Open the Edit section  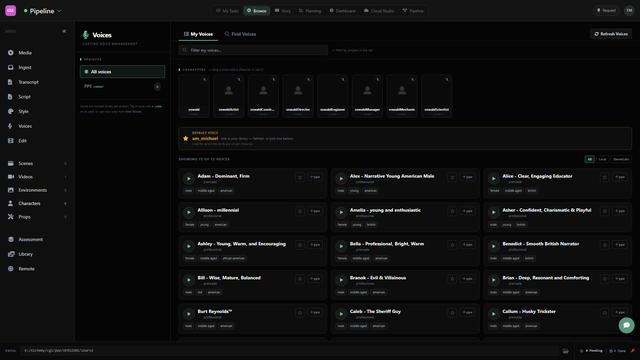(22, 141)
